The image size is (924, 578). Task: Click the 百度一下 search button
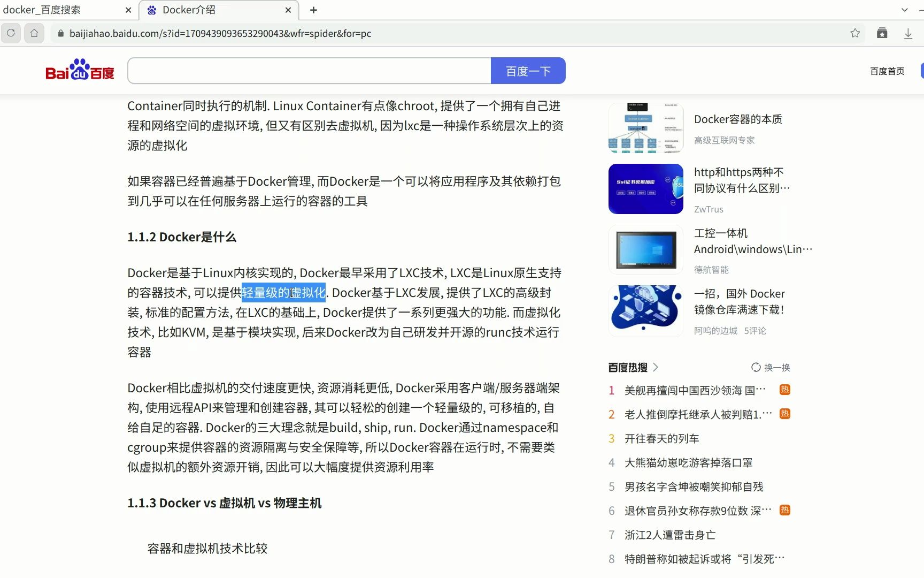(x=528, y=71)
